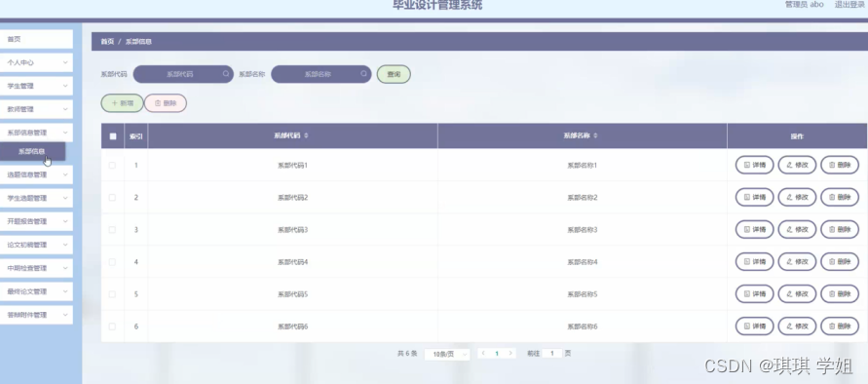Click the 前往 page number input
This screenshot has height=384, width=868.
[x=552, y=353]
